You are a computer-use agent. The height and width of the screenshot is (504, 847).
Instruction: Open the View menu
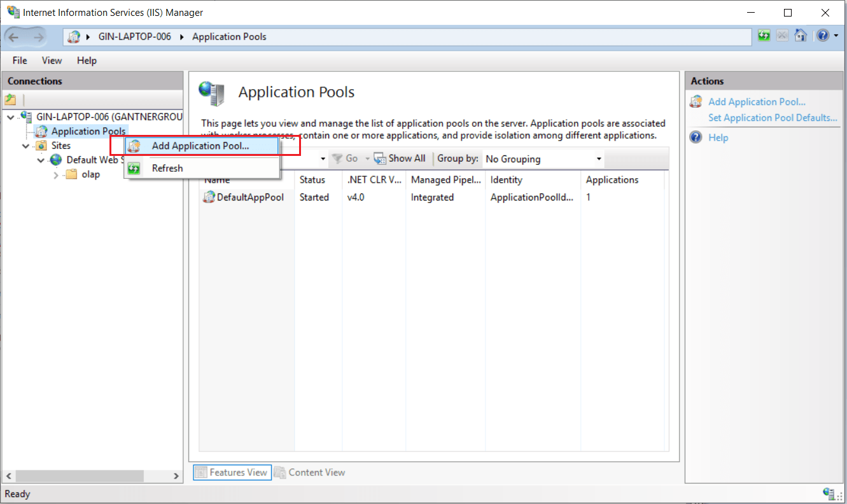pos(52,60)
